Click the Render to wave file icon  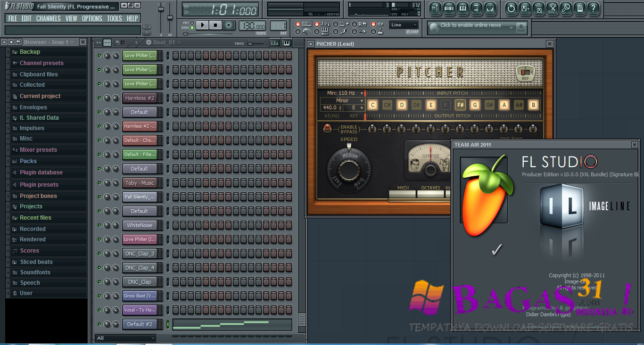(x=538, y=8)
